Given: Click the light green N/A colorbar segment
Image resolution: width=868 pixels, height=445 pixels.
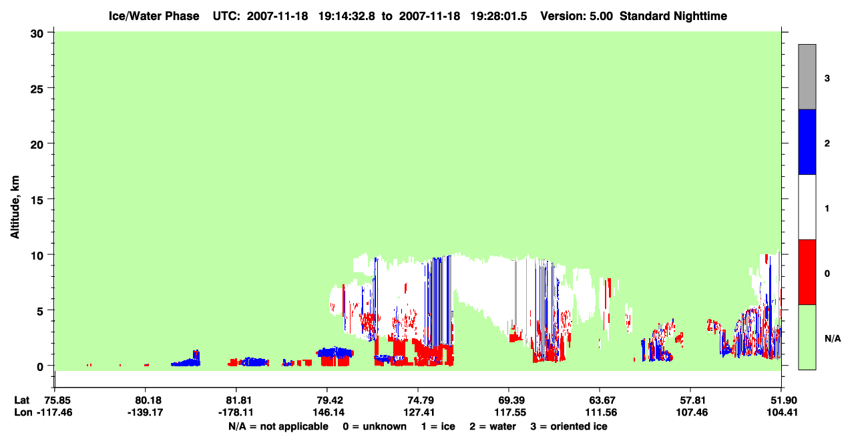Looking at the screenshot, I should click(807, 337).
